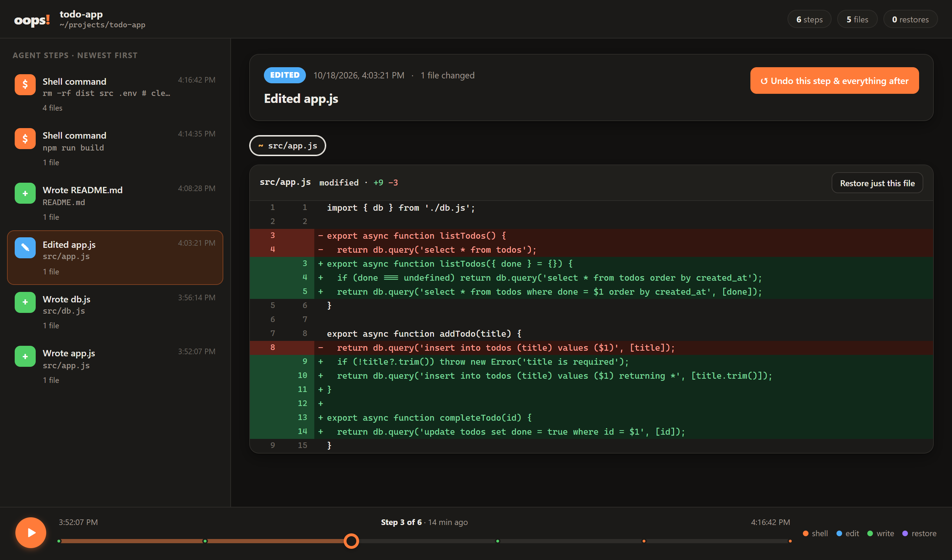Jump to the first timeline marker at 3:52:07 PM
The height and width of the screenshot is (560, 952).
[x=59, y=541]
